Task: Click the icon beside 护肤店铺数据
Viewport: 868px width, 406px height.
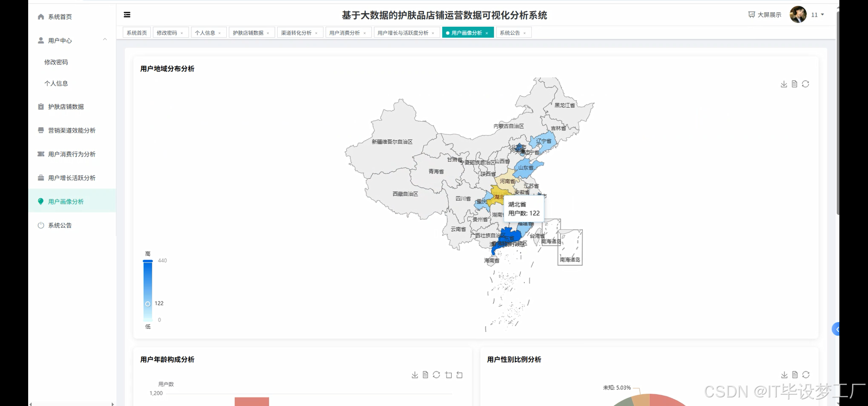Action: pyautogui.click(x=41, y=107)
